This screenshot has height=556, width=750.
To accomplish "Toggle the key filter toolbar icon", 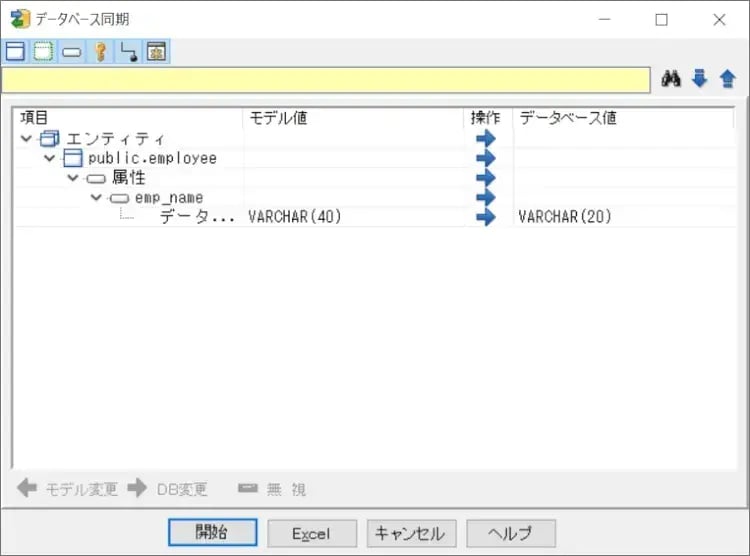I will (100, 52).
